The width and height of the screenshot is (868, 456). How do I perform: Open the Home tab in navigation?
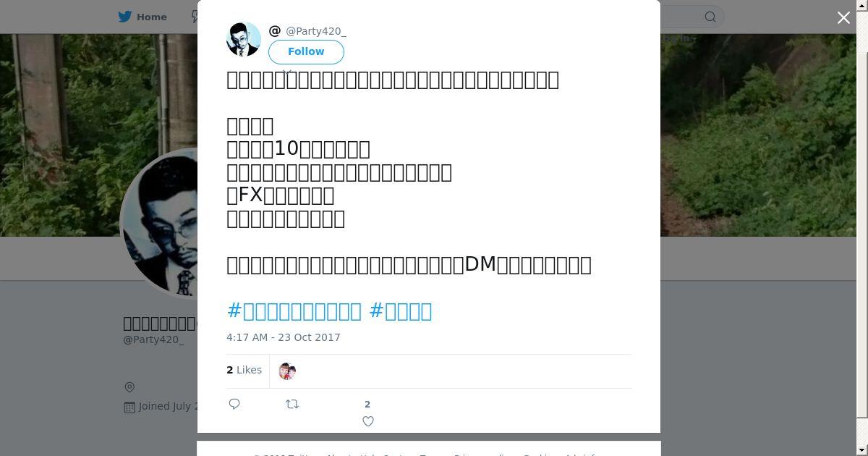coord(143,17)
